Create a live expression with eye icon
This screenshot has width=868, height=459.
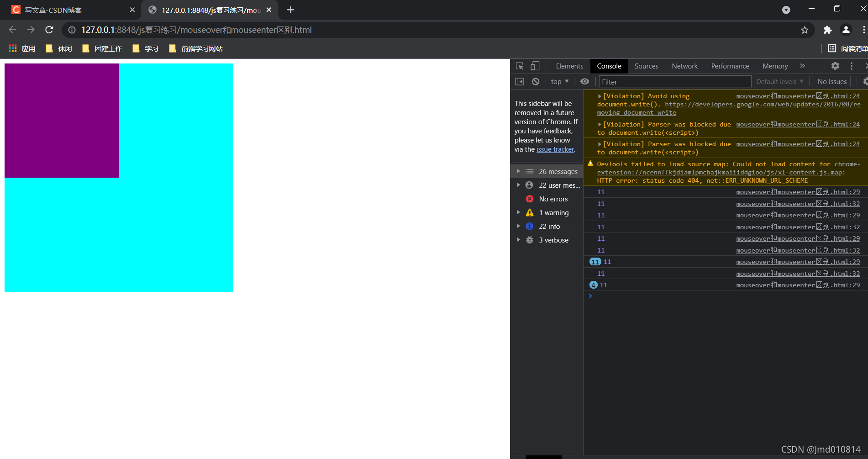[584, 81]
